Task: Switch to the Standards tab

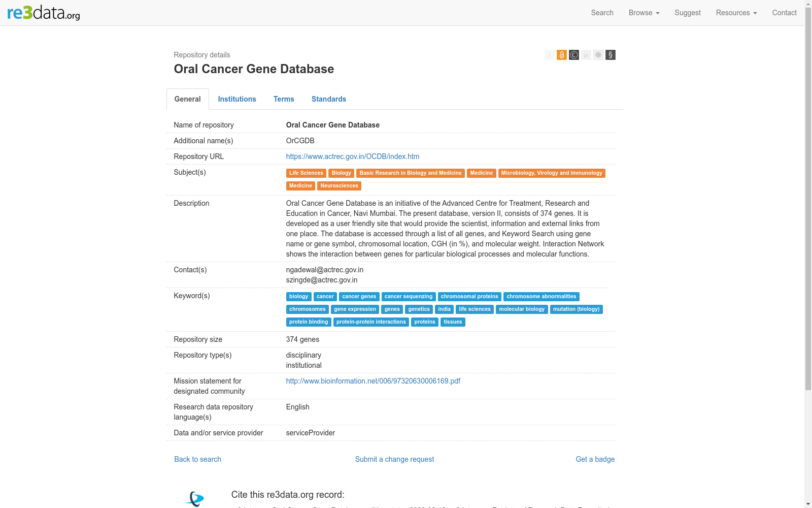Action: [x=329, y=99]
